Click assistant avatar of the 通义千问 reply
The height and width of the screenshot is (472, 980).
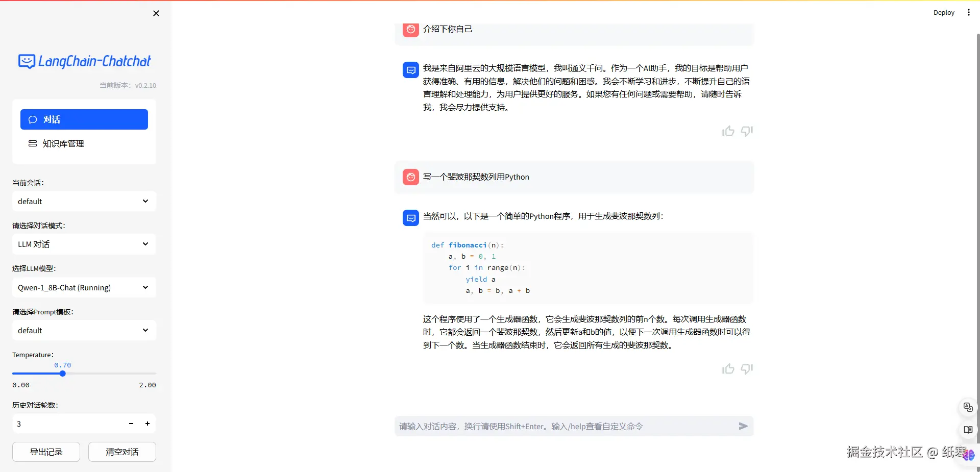point(411,70)
